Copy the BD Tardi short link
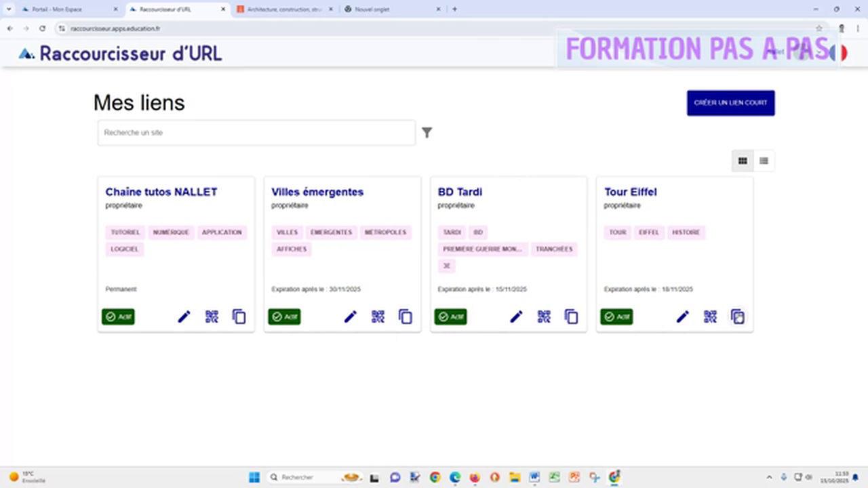This screenshot has height=488, width=868. tap(572, 317)
